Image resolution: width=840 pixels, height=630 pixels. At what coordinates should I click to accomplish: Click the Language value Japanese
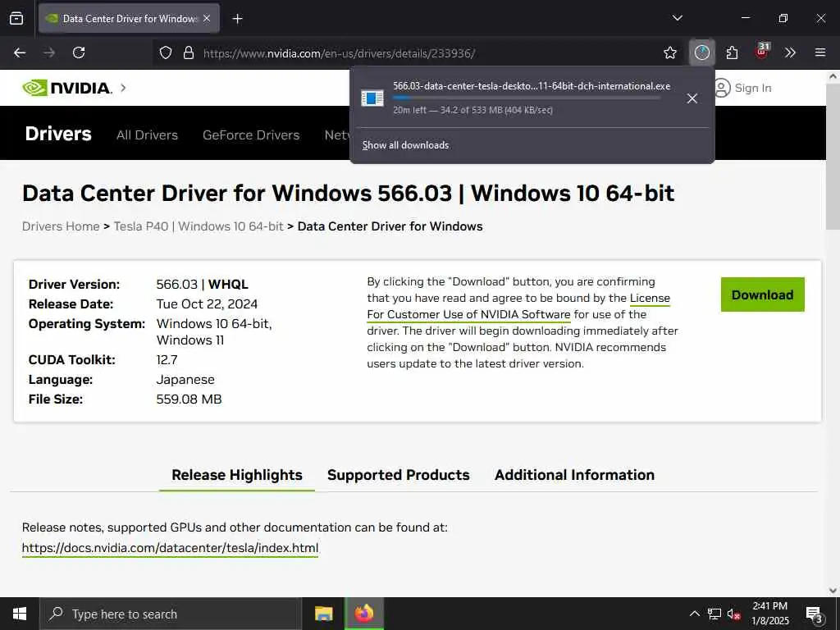[x=185, y=380]
